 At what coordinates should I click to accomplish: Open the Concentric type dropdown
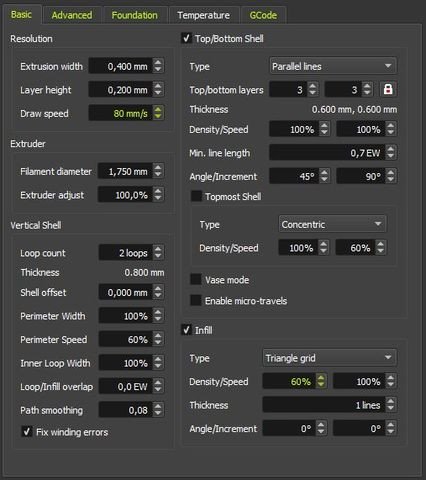(x=332, y=224)
